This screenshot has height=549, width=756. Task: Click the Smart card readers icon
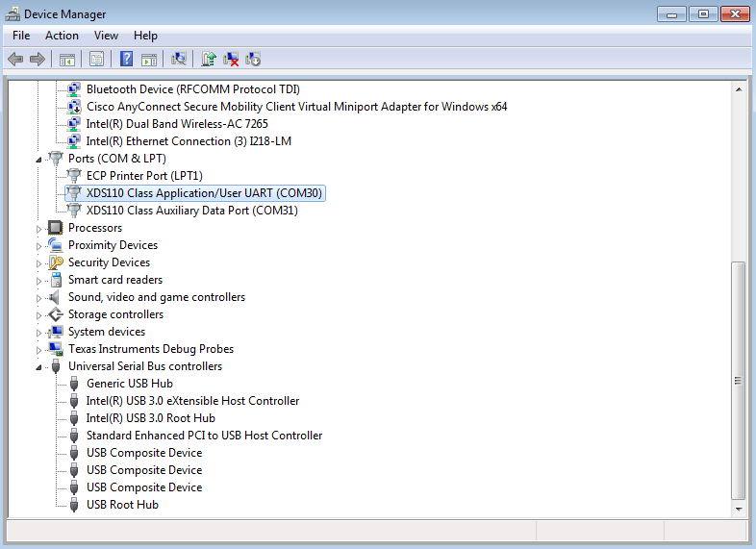coord(57,280)
